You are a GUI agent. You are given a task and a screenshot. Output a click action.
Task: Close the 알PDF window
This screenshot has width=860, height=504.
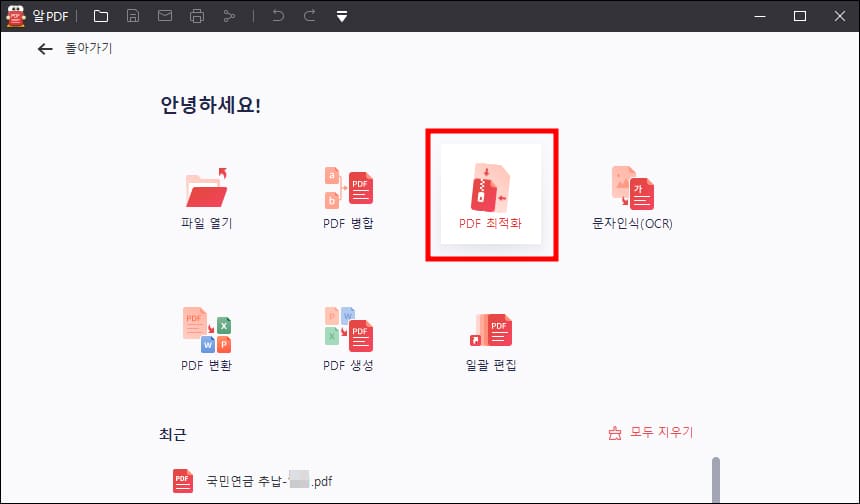tap(840, 16)
